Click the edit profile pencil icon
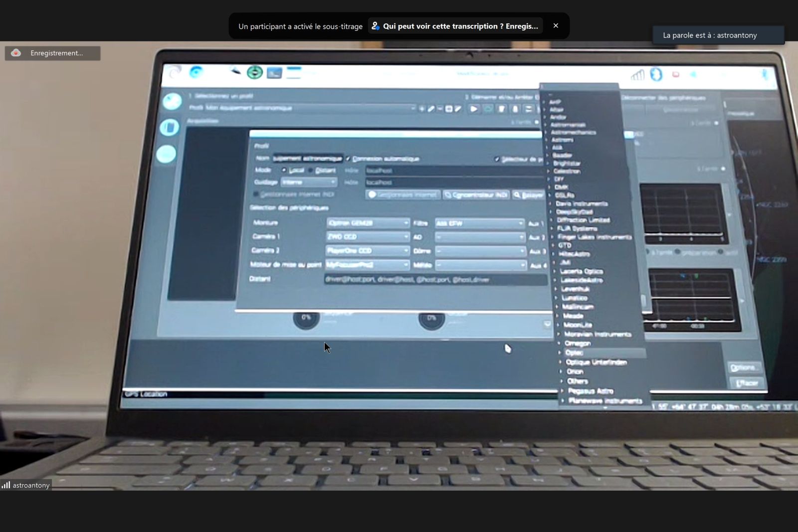Image resolution: width=798 pixels, height=532 pixels. (x=430, y=109)
